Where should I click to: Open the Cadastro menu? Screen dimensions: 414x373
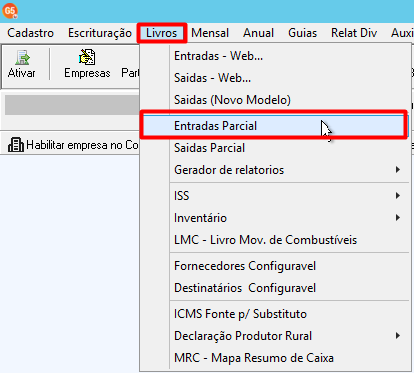[x=30, y=33]
